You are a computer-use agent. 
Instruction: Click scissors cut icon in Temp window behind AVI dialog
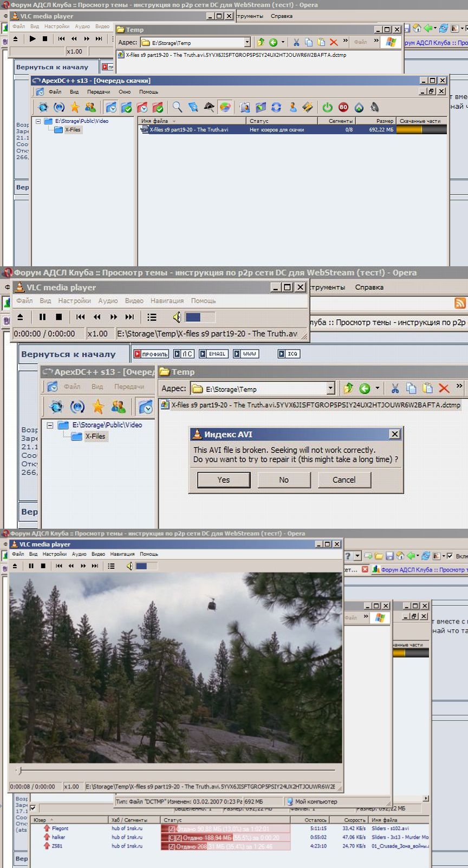click(x=395, y=388)
